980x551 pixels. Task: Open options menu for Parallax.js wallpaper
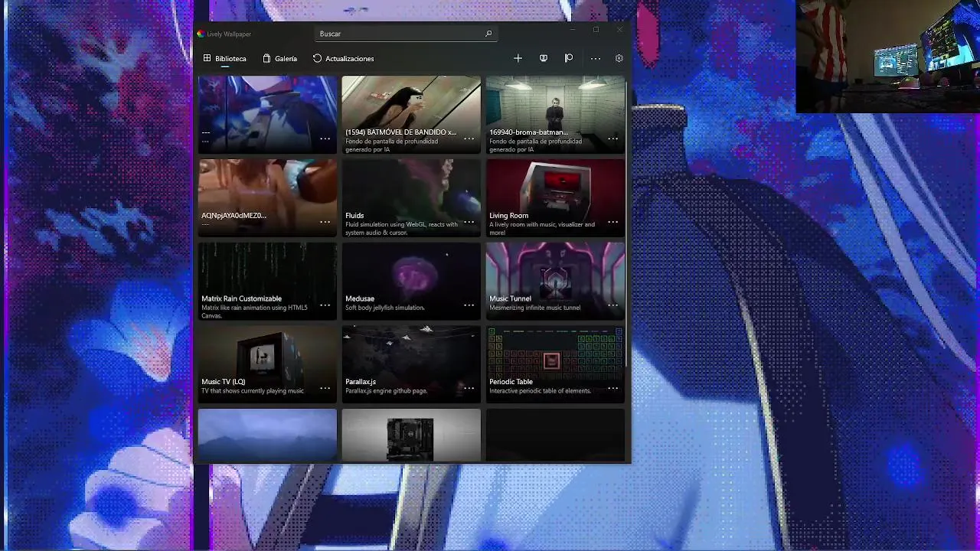coord(469,388)
